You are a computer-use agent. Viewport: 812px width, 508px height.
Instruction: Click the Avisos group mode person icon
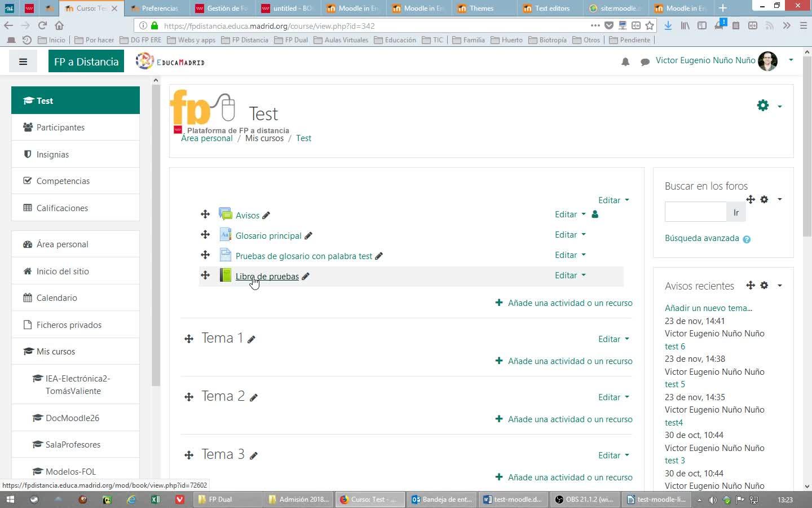(x=595, y=214)
